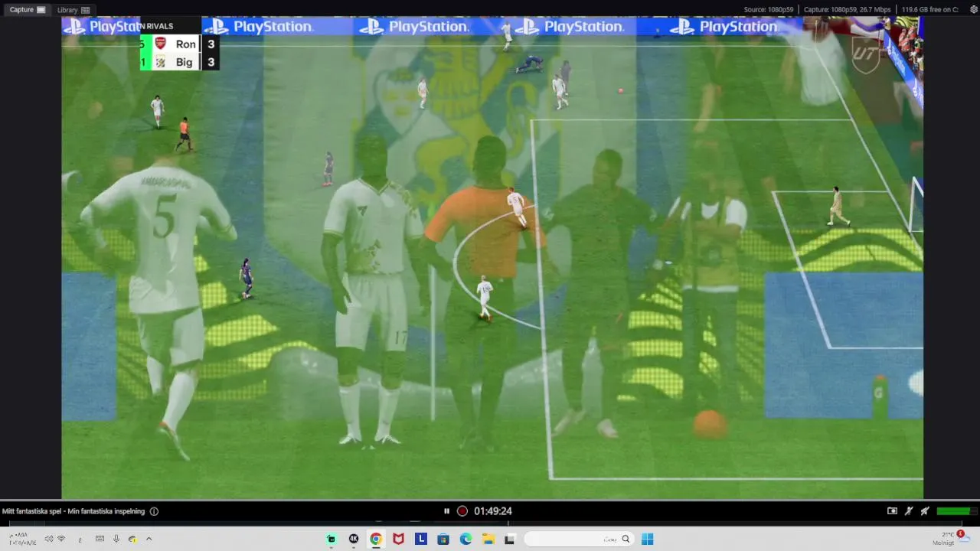Click the microphone tray icon
Image resolution: width=980 pixels, height=551 pixels.
[116, 539]
